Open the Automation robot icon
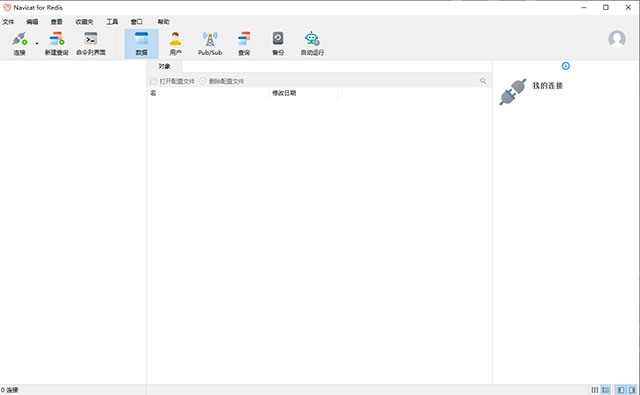This screenshot has width=640, height=395. (x=312, y=39)
